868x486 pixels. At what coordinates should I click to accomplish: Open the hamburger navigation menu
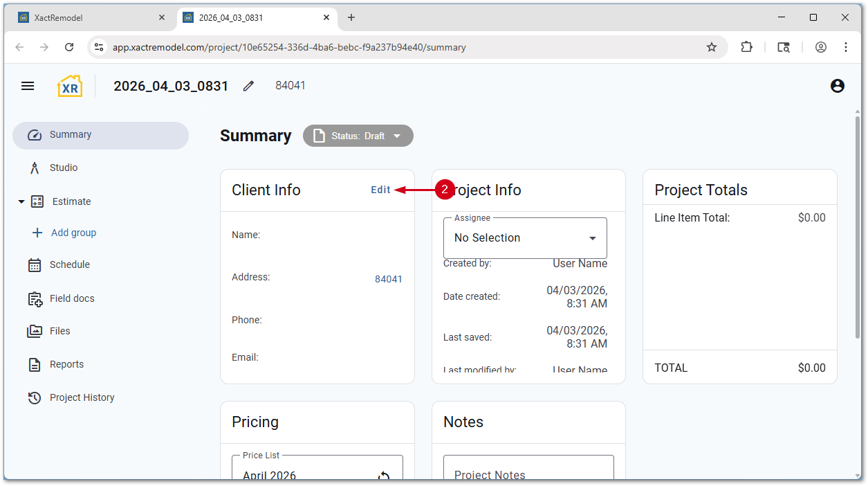point(28,86)
